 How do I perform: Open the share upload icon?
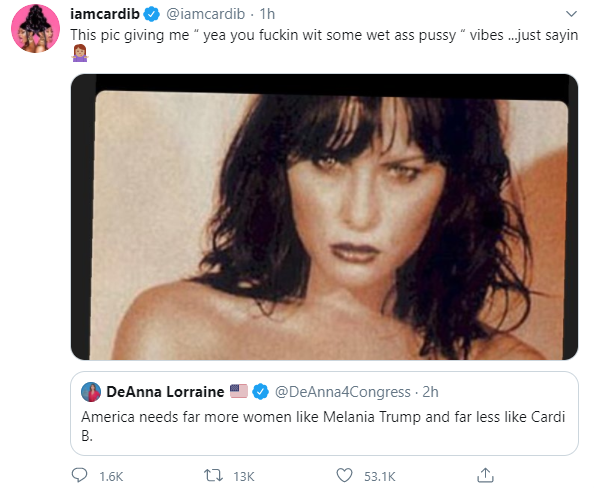coord(485,475)
